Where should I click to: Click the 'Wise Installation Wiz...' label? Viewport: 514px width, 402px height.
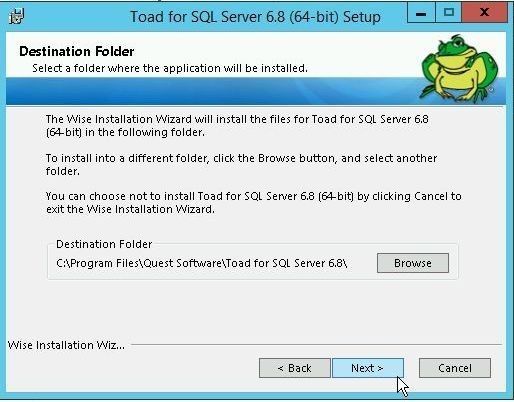point(66,345)
